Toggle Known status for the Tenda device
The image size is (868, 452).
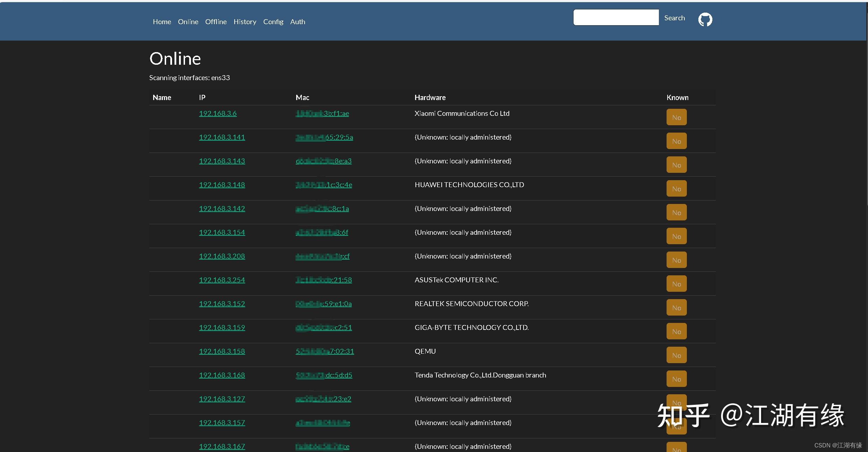[x=676, y=379]
